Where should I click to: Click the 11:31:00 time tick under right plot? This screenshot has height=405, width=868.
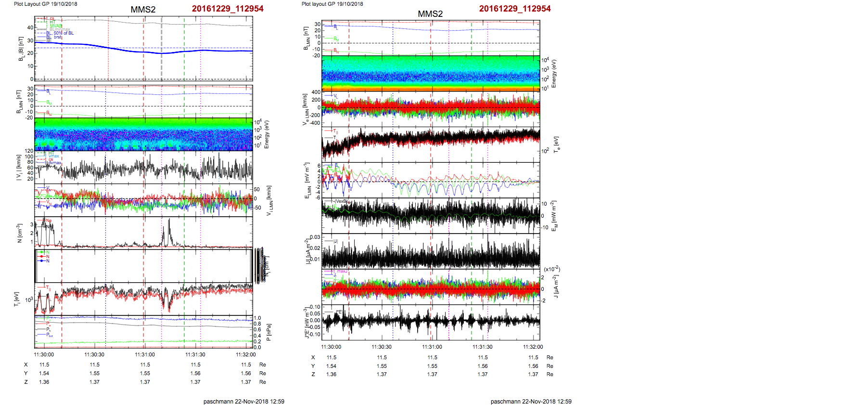(432, 347)
